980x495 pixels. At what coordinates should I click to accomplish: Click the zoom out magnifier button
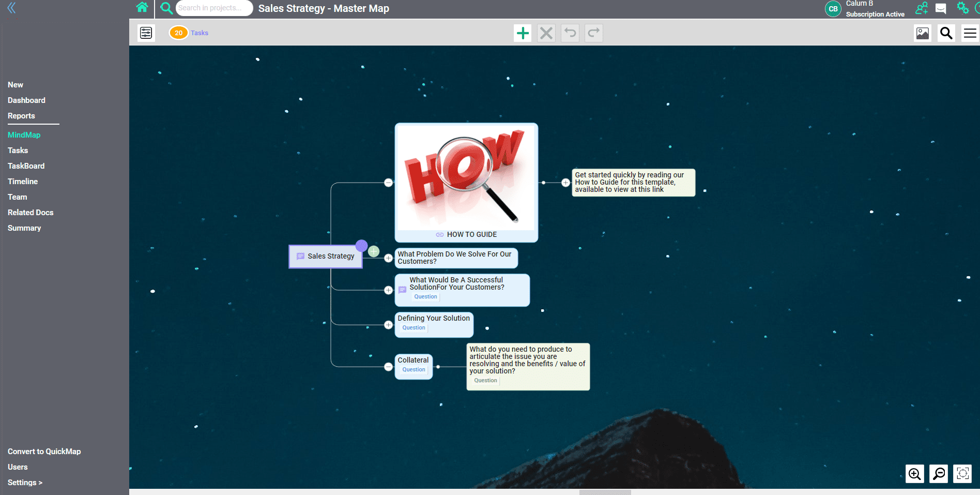click(x=939, y=473)
